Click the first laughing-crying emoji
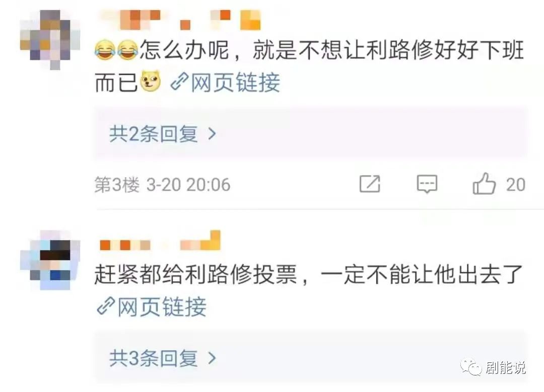544x392 pixels. [105, 50]
